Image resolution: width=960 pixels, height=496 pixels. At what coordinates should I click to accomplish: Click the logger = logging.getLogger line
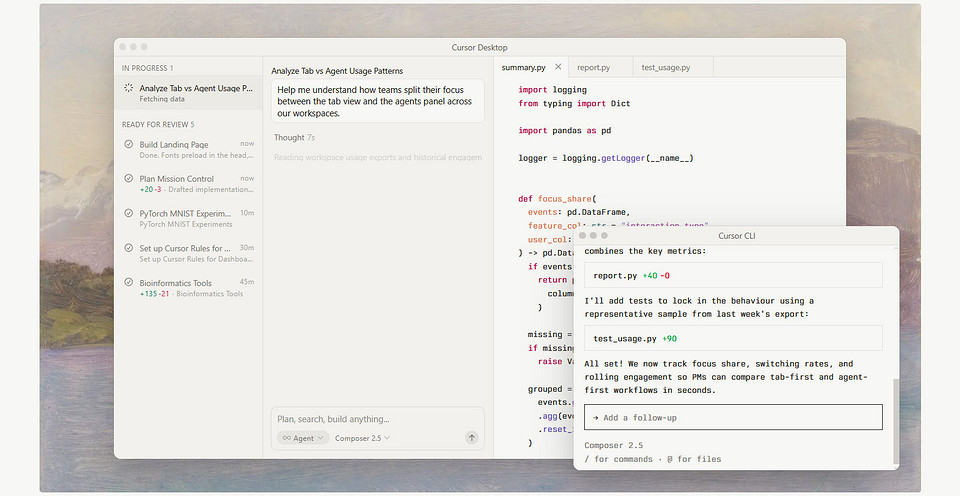click(x=606, y=158)
